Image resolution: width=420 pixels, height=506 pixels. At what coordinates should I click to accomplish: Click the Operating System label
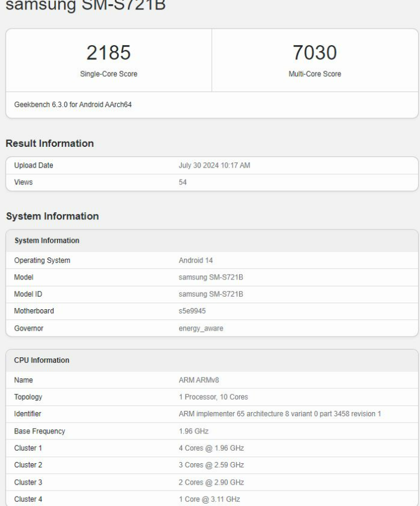pos(42,260)
